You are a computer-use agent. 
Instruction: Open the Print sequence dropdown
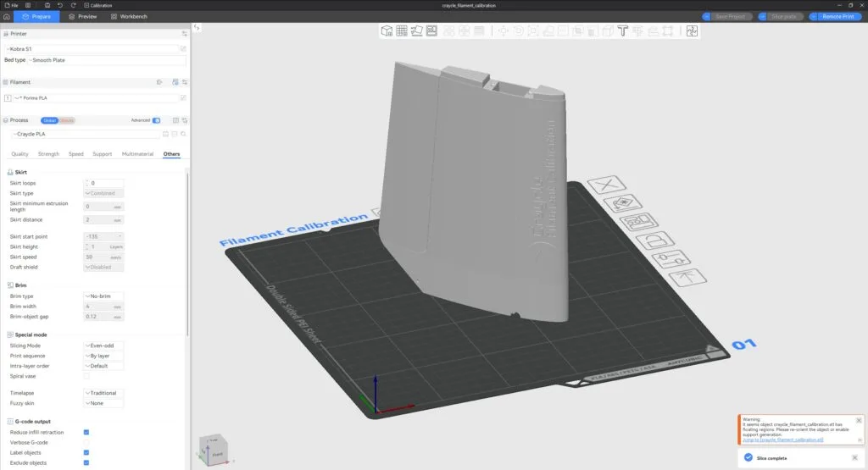[103, 356]
